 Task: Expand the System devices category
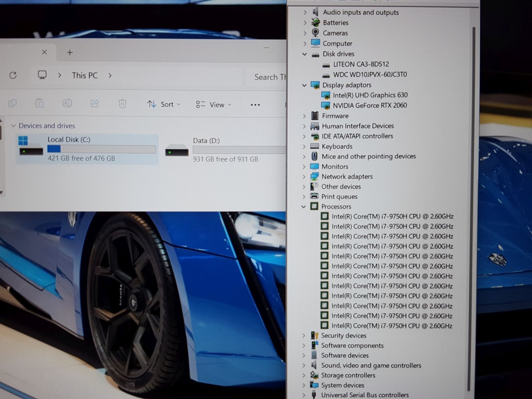coord(304,385)
